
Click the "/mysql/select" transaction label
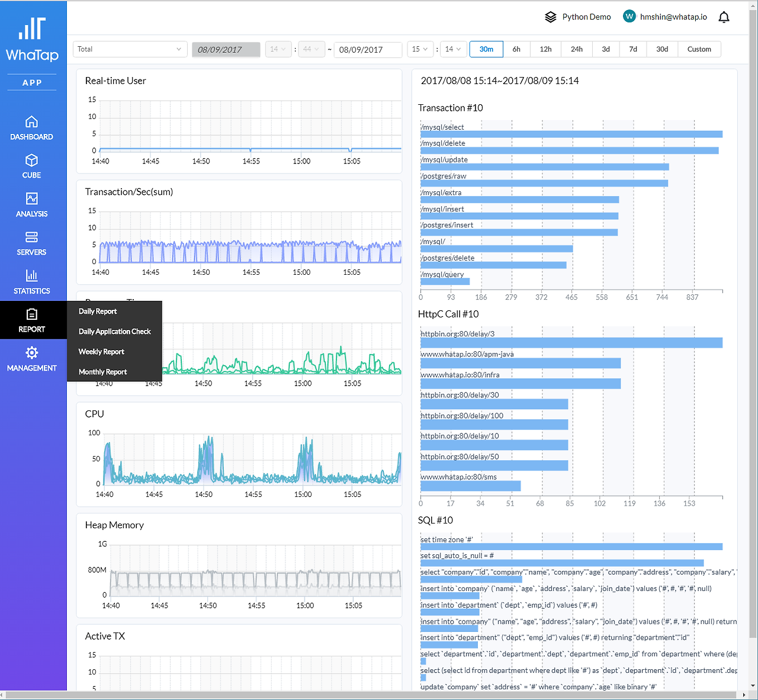pos(442,127)
